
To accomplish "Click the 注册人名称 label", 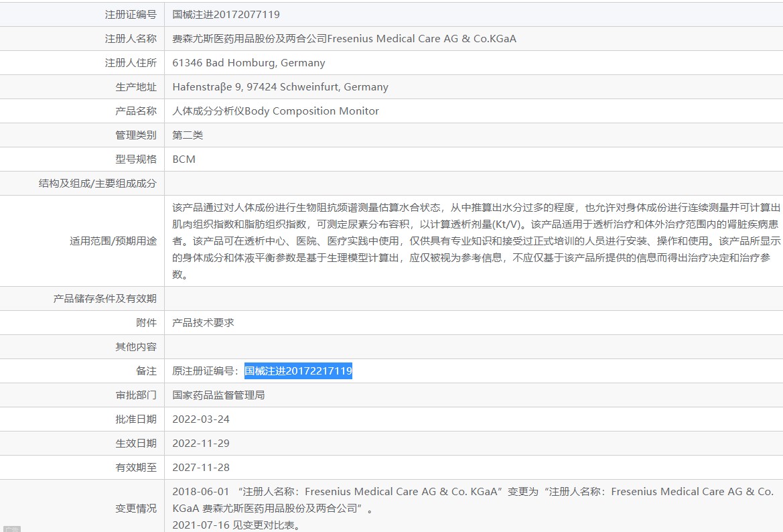I will [x=131, y=38].
